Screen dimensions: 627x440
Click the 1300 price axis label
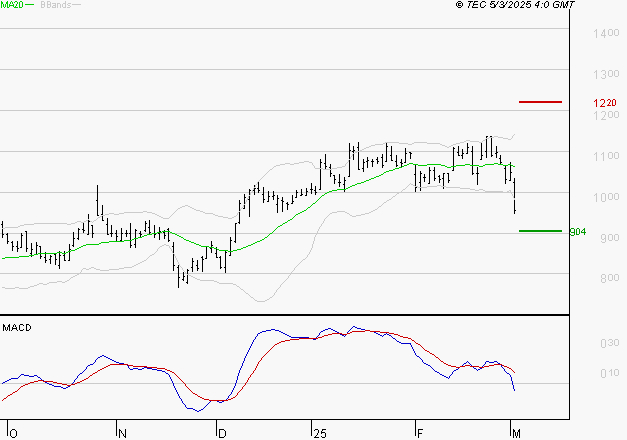click(606, 74)
